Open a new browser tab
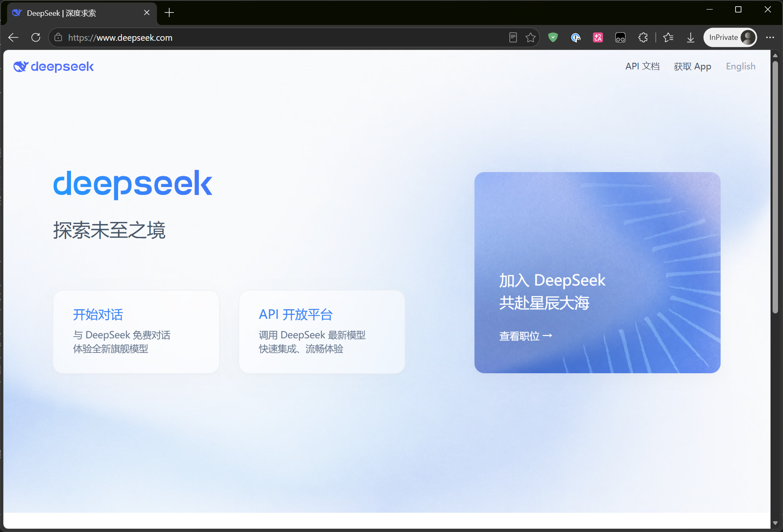Viewport: 783px width, 532px height. coord(169,13)
